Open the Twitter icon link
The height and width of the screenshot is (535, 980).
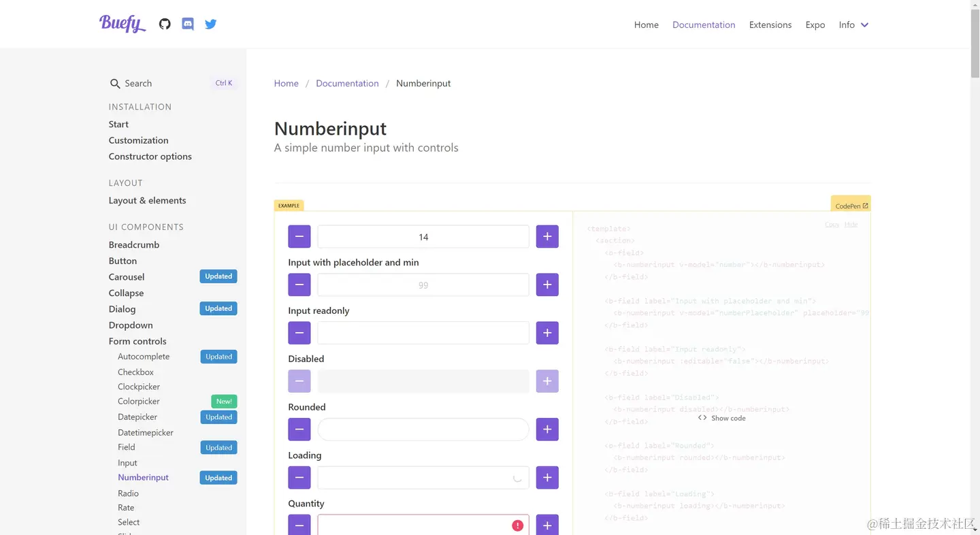211,24
